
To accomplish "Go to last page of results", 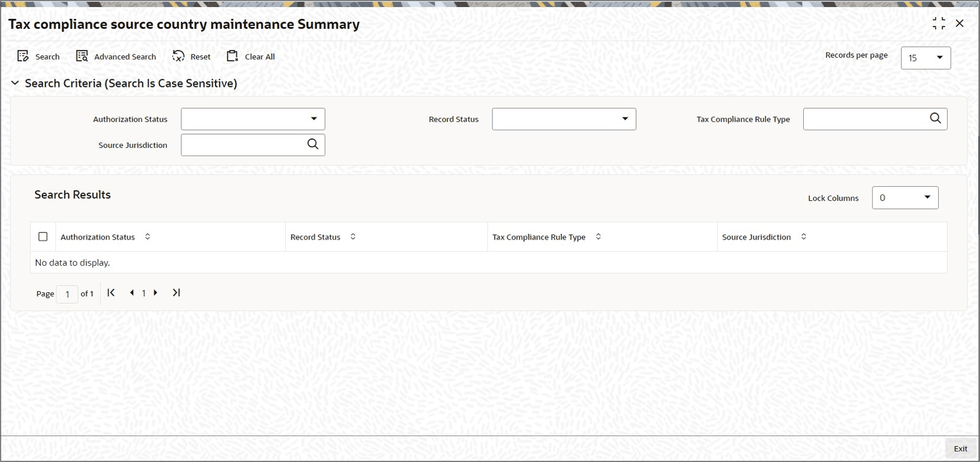I will pos(176,292).
